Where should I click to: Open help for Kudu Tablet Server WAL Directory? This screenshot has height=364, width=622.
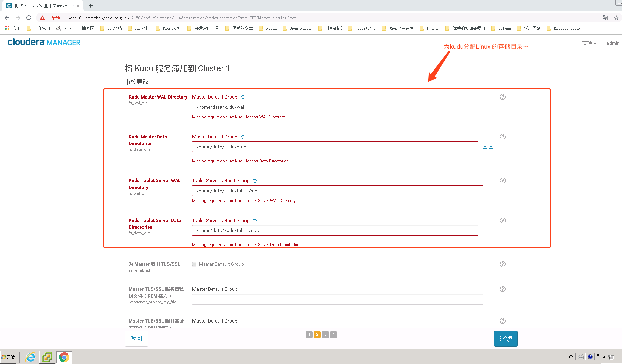pos(503,180)
